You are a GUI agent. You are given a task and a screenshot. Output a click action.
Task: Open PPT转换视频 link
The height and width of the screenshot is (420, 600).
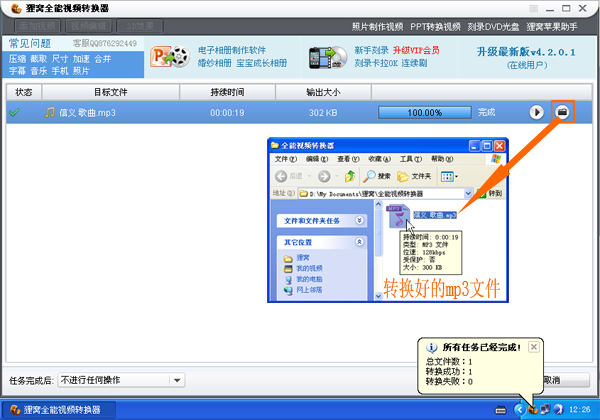435,27
